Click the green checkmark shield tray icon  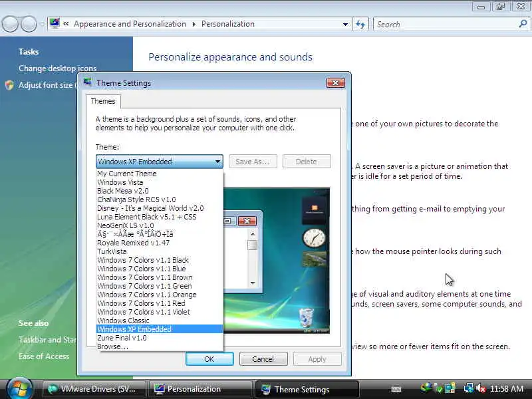439,389
